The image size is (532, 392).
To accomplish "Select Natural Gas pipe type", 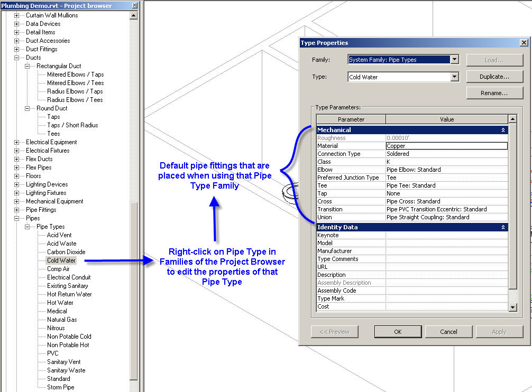I will tap(62, 320).
